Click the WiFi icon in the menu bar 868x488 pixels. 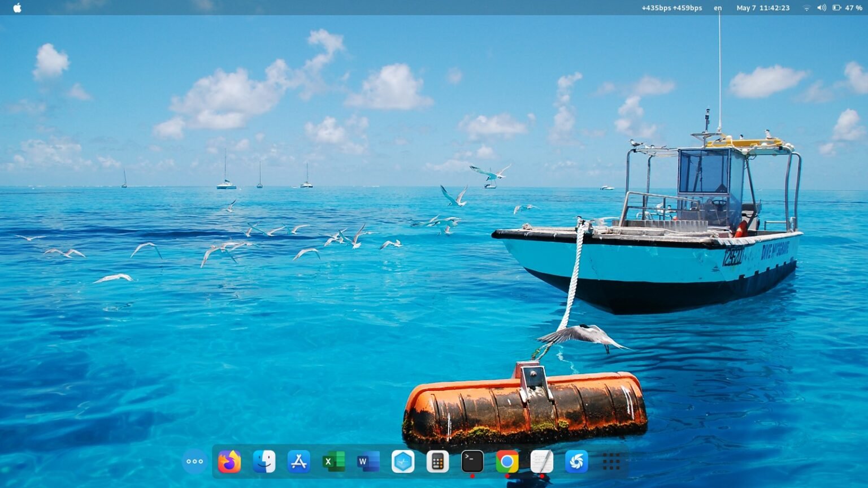806,8
